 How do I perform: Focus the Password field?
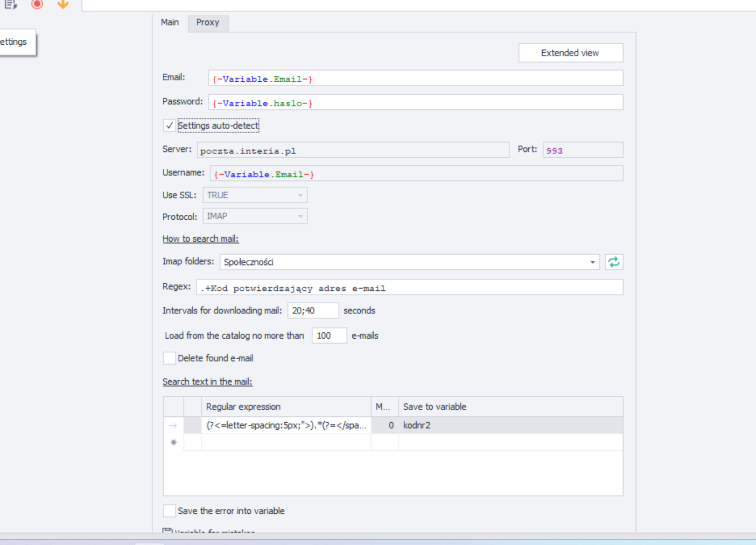tap(415, 103)
